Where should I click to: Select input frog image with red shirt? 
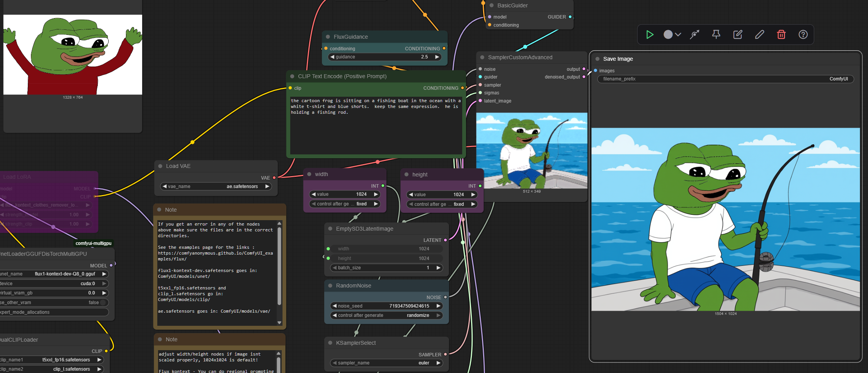pyautogui.click(x=73, y=55)
